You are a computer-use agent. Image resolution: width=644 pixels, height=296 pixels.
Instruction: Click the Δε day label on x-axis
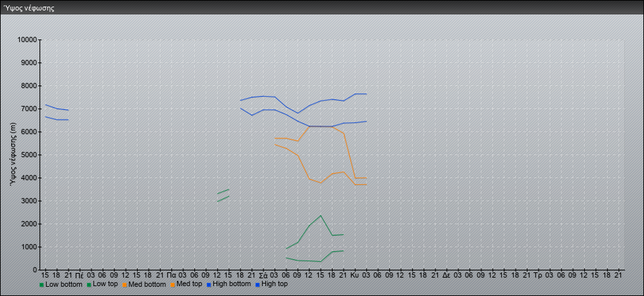click(447, 276)
